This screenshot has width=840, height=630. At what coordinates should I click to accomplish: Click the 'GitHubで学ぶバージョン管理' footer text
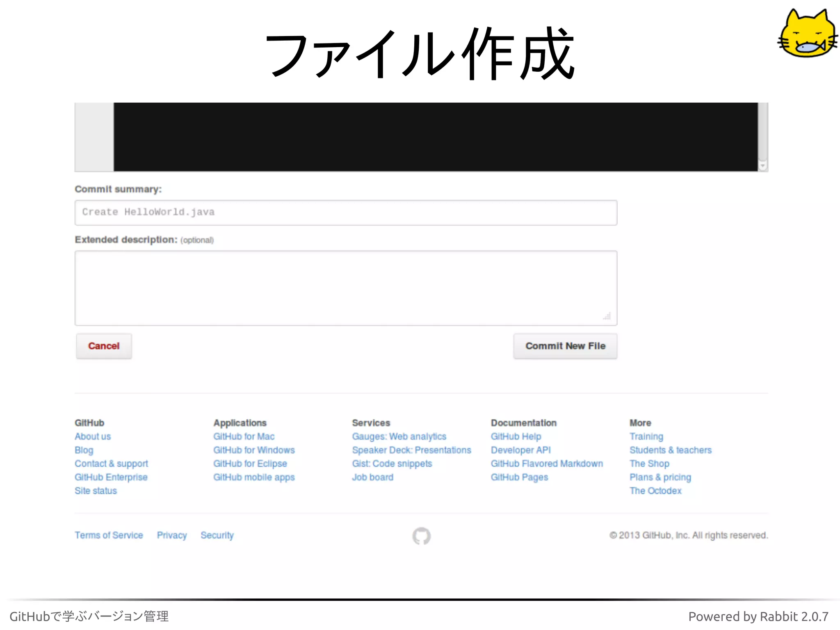point(89,616)
